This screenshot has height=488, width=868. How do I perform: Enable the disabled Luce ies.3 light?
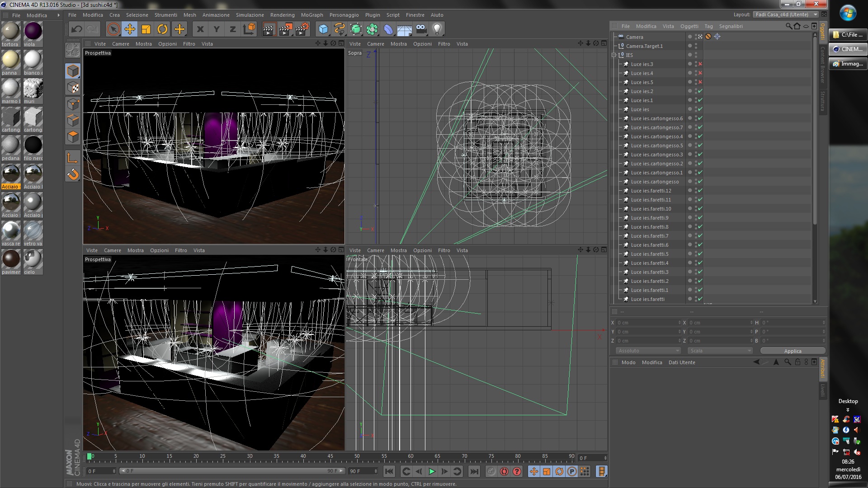click(700, 64)
